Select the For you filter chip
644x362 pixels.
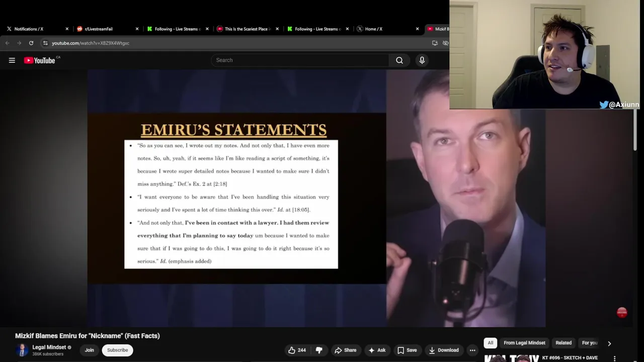coord(590,343)
